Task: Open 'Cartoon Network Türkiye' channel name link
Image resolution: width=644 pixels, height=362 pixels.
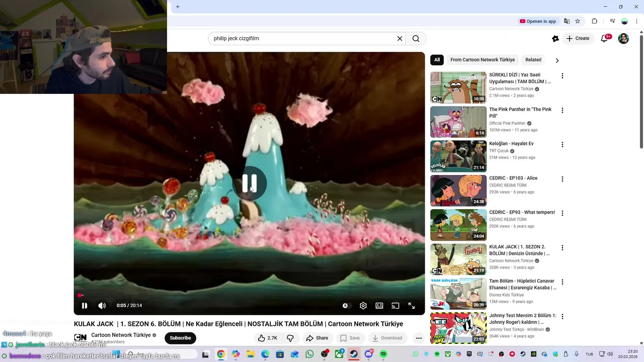Action: coord(121,335)
